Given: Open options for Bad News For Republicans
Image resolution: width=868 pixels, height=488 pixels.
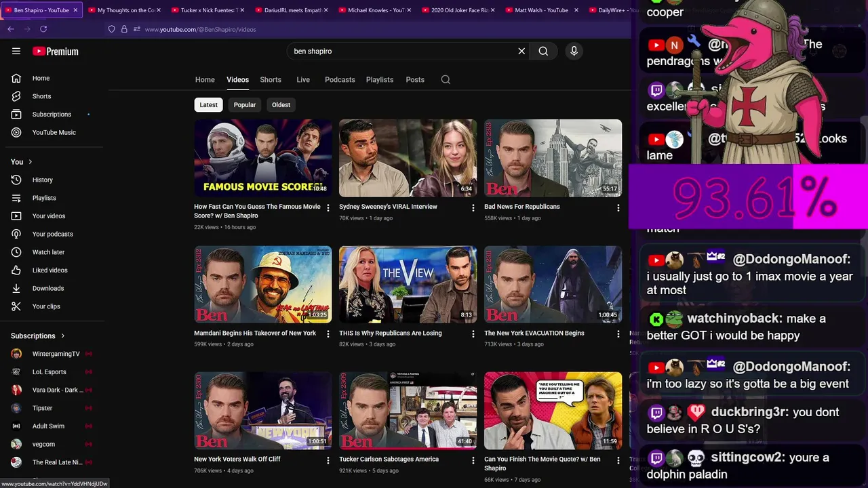Looking at the screenshot, I should click(618, 208).
